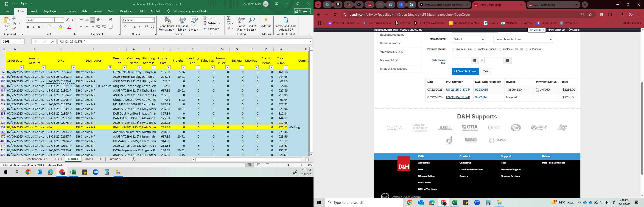Open the Conditional Formatting menu
The width and height of the screenshot is (644, 207).
click(x=167, y=24)
